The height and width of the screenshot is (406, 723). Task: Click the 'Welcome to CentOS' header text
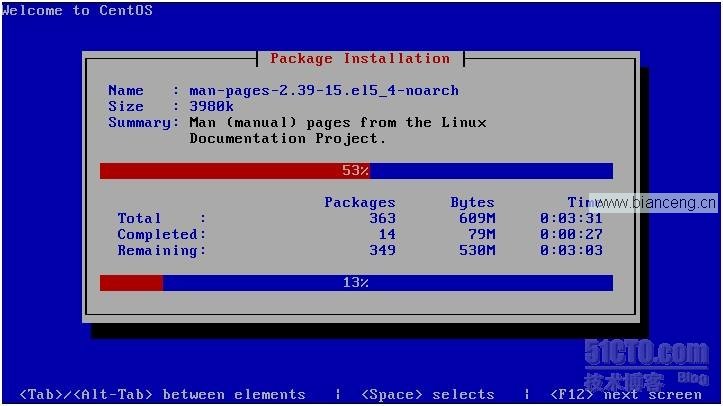77,10
